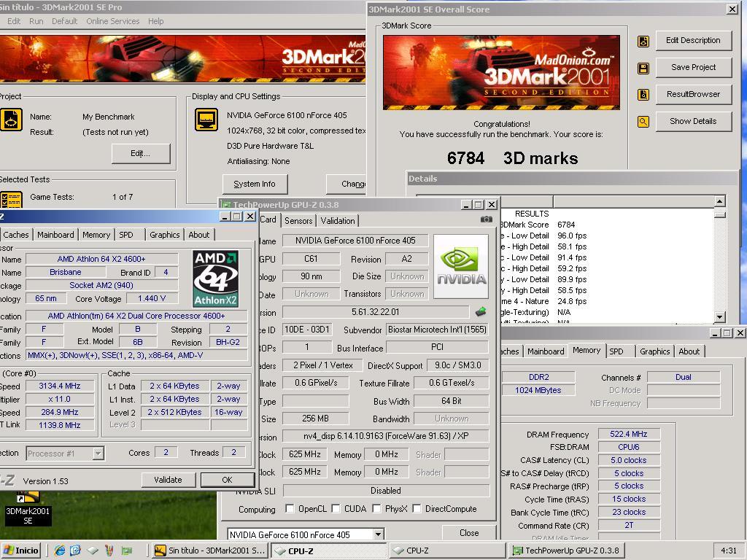Screen dimensions: 747x560
Task: Click the Show Details button
Action: 693,121
